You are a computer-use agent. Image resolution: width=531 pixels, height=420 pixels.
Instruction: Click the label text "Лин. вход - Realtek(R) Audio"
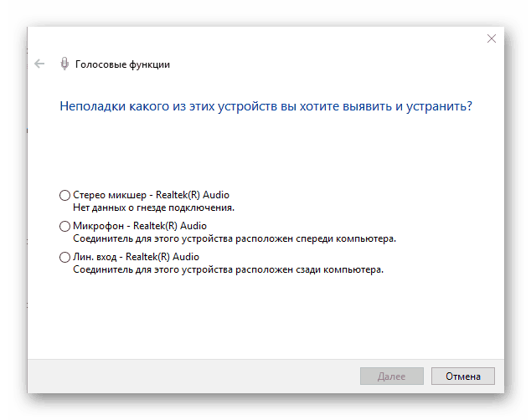pyautogui.click(x=136, y=257)
